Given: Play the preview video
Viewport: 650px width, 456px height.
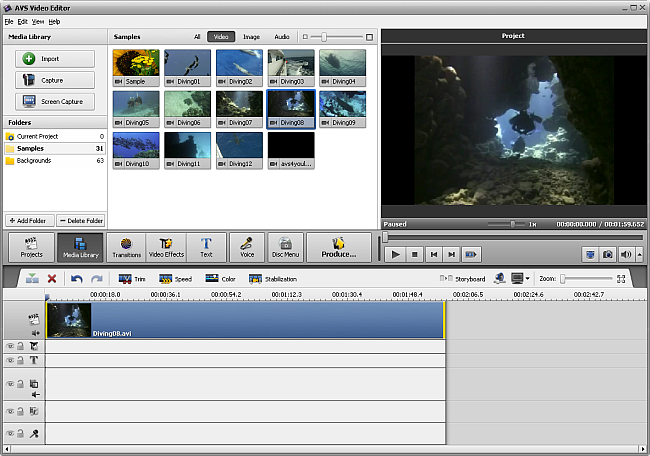Looking at the screenshot, I should pos(395,254).
